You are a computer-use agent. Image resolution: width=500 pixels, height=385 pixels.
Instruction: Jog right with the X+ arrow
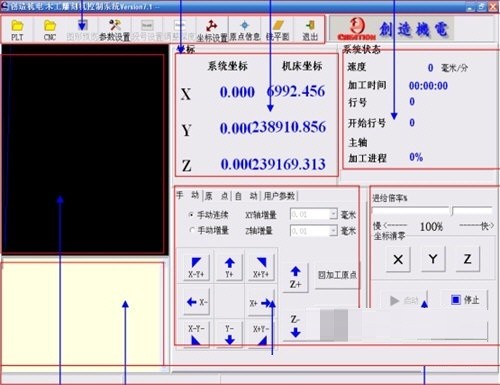[x=261, y=303]
